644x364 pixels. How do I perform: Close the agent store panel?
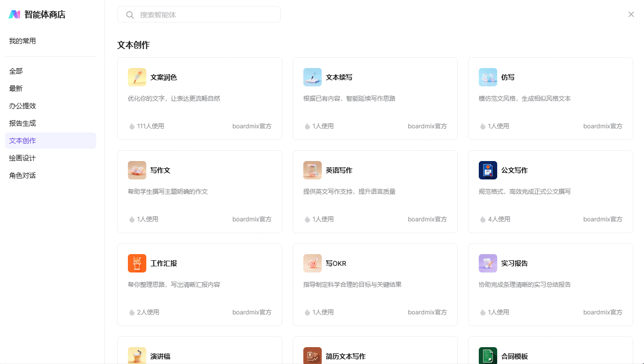coord(631,14)
